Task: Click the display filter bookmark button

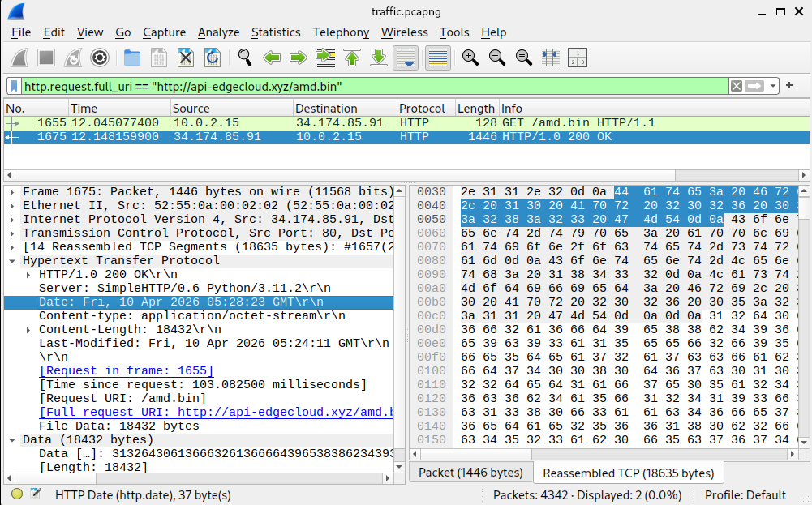Action: click(15, 86)
